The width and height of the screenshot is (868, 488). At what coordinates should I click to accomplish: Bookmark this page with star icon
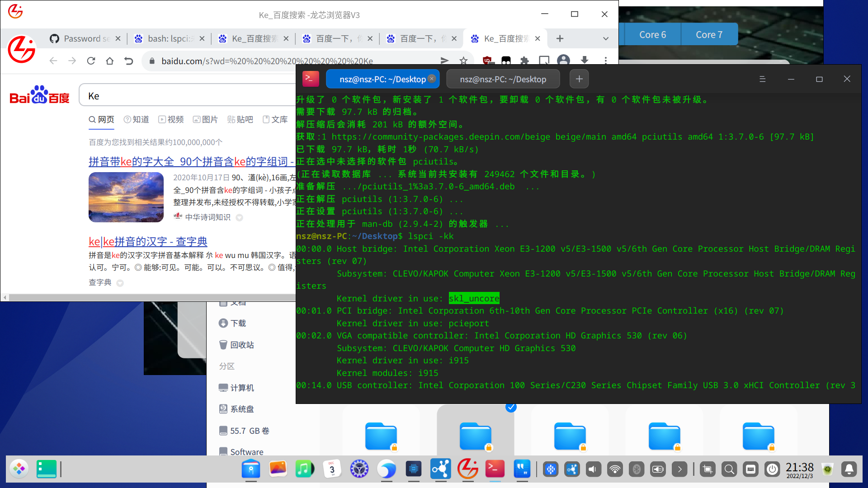pos(463,61)
